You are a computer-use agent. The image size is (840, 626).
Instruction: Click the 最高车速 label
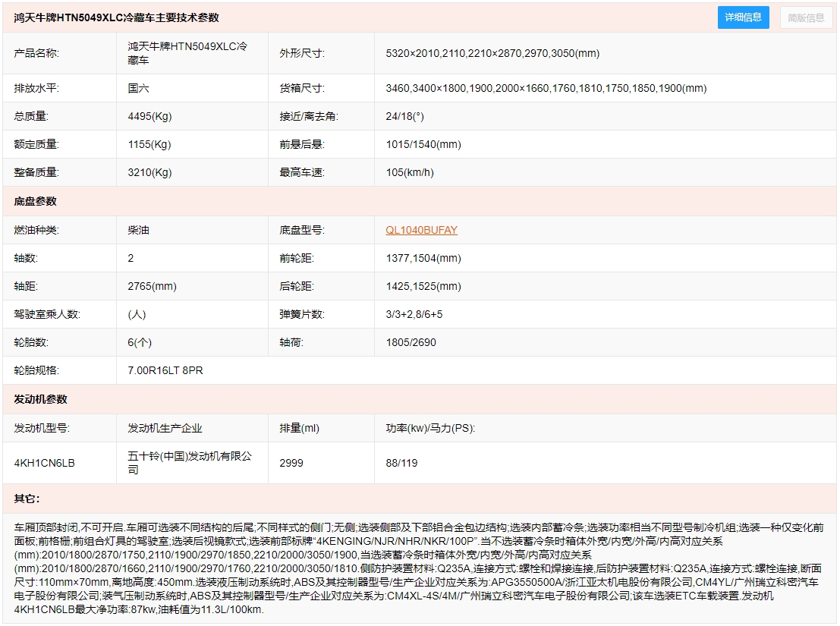(302, 172)
